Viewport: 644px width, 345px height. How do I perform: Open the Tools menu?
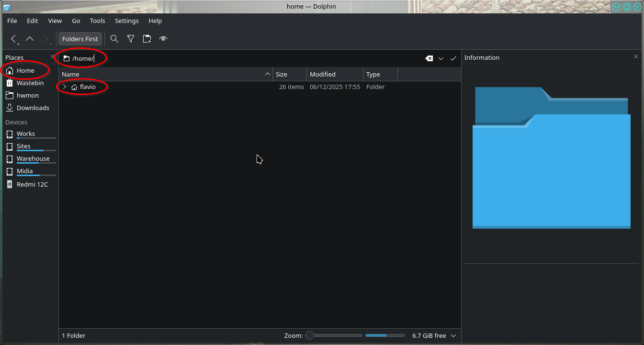pos(97,21)
